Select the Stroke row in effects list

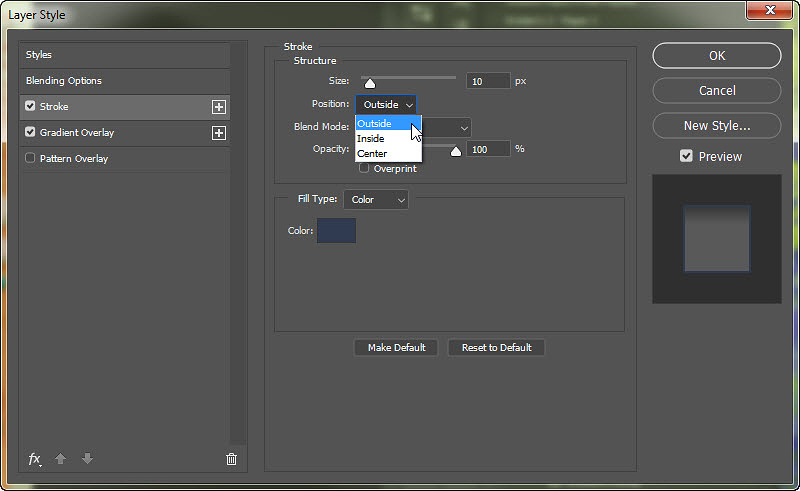[x=125, y=107]
